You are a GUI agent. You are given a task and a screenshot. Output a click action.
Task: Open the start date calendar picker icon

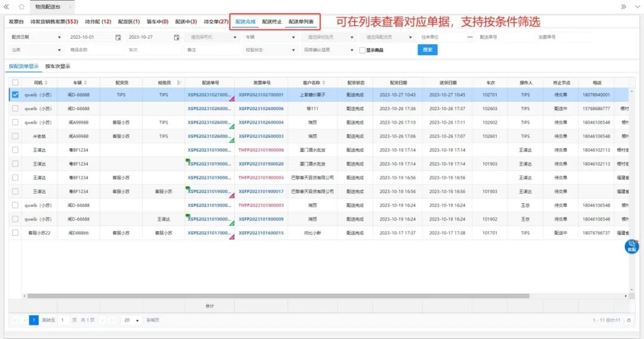click(x=118, y=37)
